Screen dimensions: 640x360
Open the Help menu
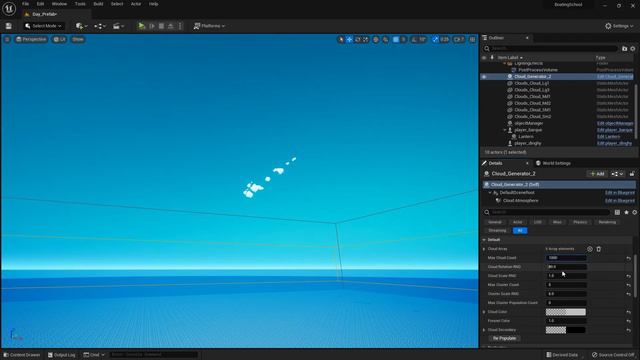coord(153,4)
